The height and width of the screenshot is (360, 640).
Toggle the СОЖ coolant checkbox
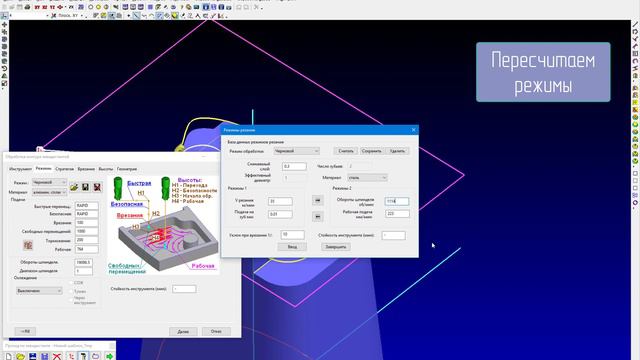[71, 282]
